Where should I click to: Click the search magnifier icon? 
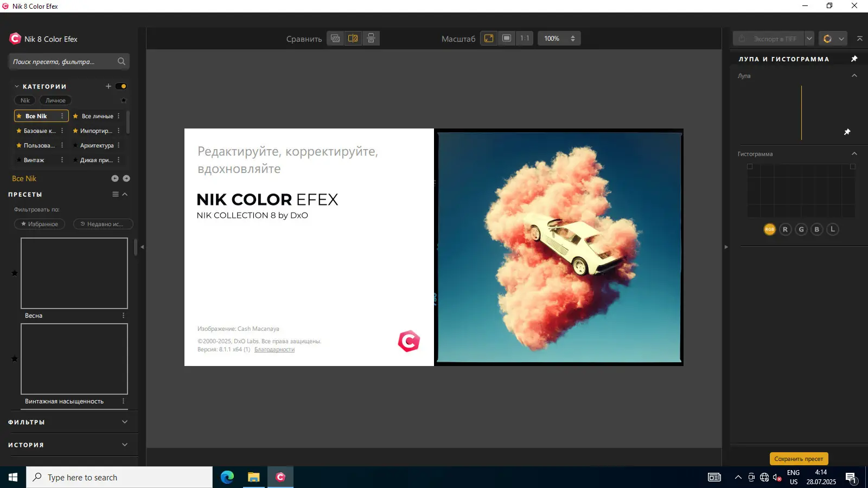tap(122, 61)
